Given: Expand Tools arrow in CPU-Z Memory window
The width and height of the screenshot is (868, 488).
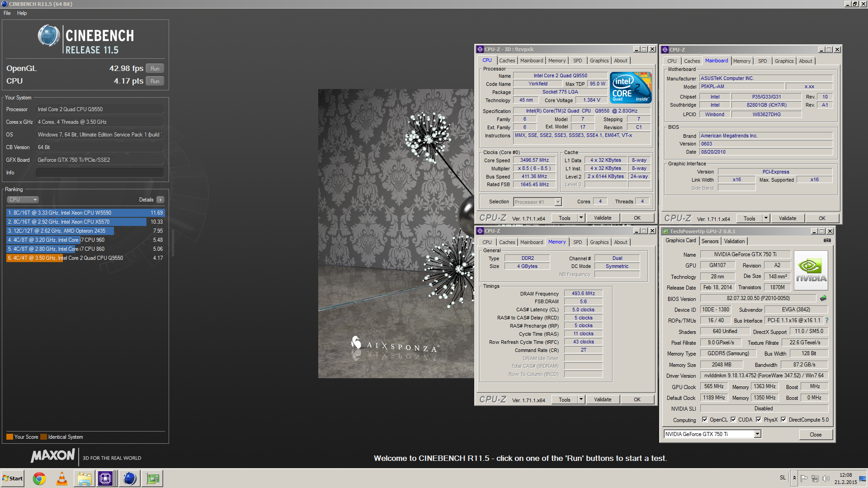Looking at the screenshot, I should pos(581,399).
